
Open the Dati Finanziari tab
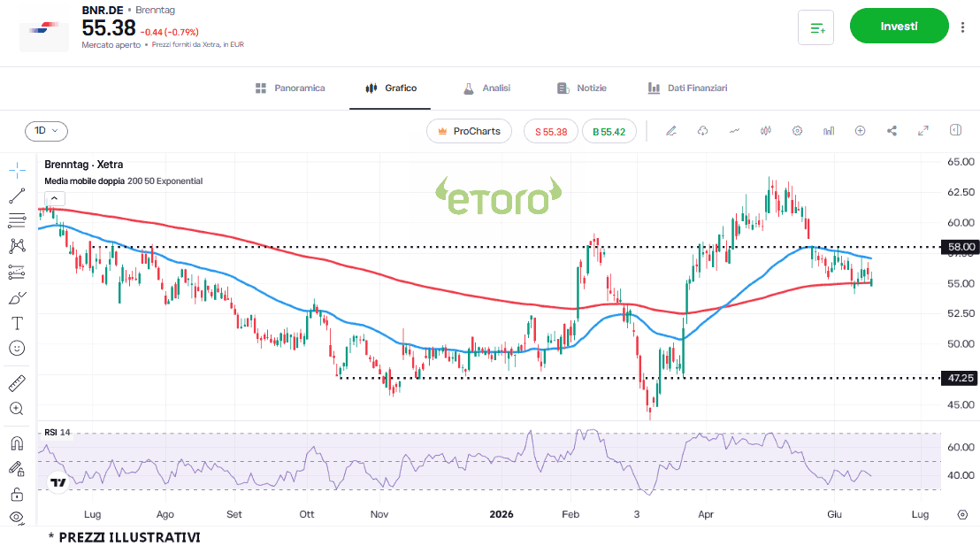click(x=687, y=88)
